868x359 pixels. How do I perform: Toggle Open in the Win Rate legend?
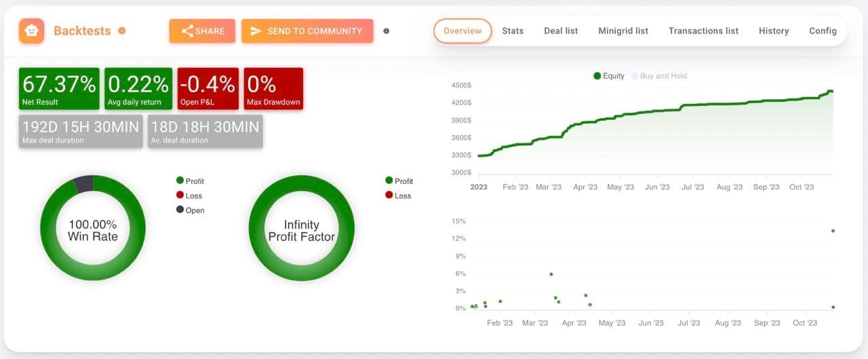click(x=190, y=210)
